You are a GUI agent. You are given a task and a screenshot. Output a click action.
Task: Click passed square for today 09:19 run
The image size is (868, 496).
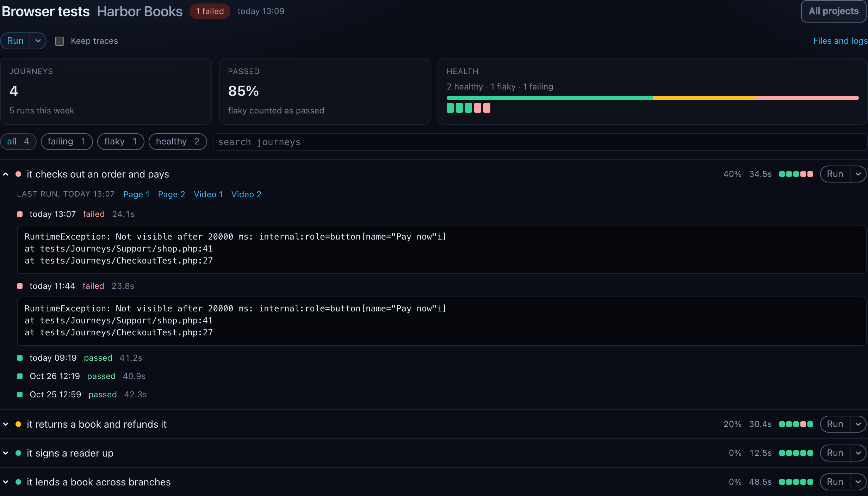(x=20, y=358)
